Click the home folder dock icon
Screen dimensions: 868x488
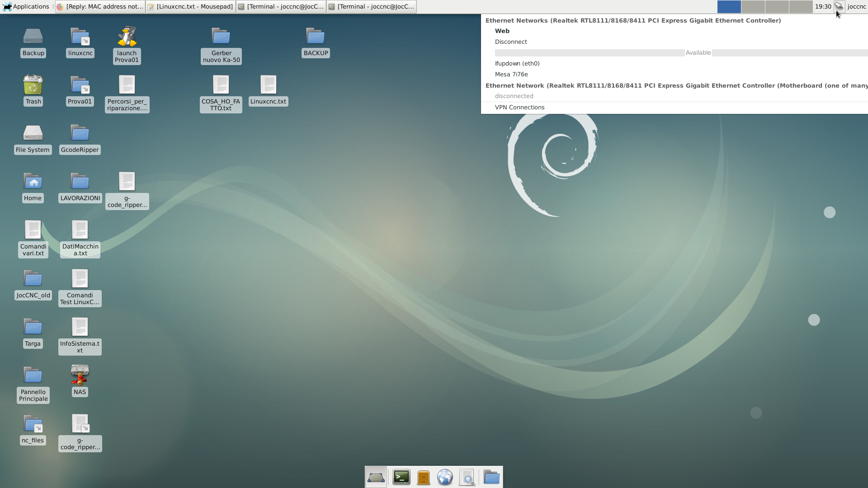491,477
